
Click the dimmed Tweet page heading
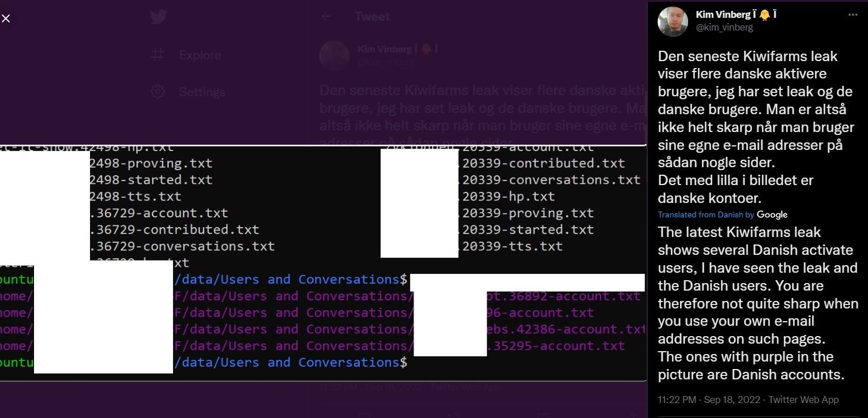372,17
